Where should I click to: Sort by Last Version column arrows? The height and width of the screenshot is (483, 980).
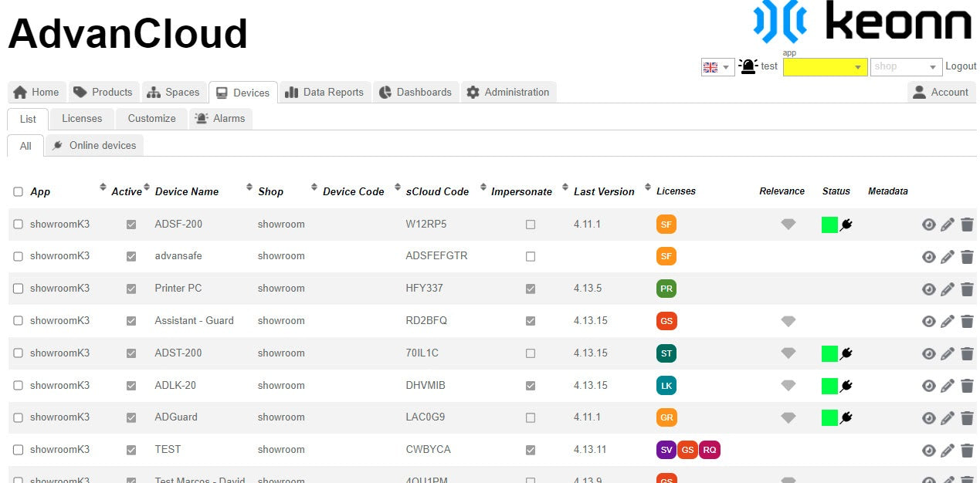648,187
